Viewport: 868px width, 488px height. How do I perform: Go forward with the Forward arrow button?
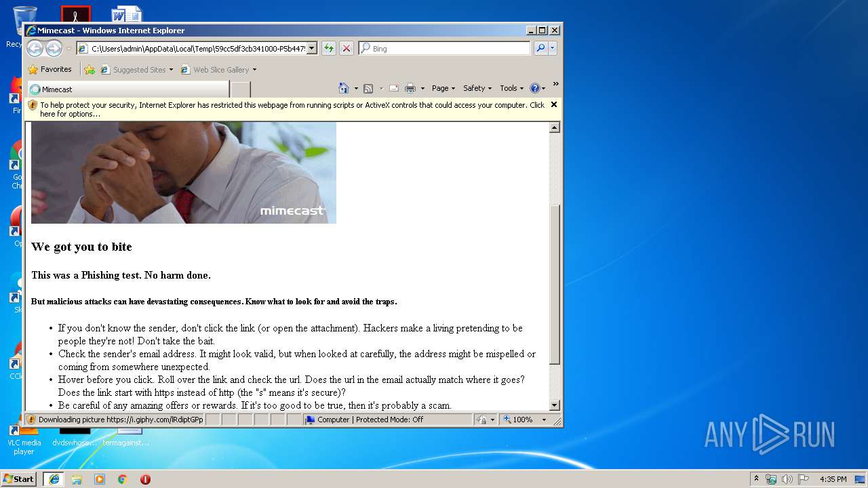pyautogui.click(x=54, y=48)
